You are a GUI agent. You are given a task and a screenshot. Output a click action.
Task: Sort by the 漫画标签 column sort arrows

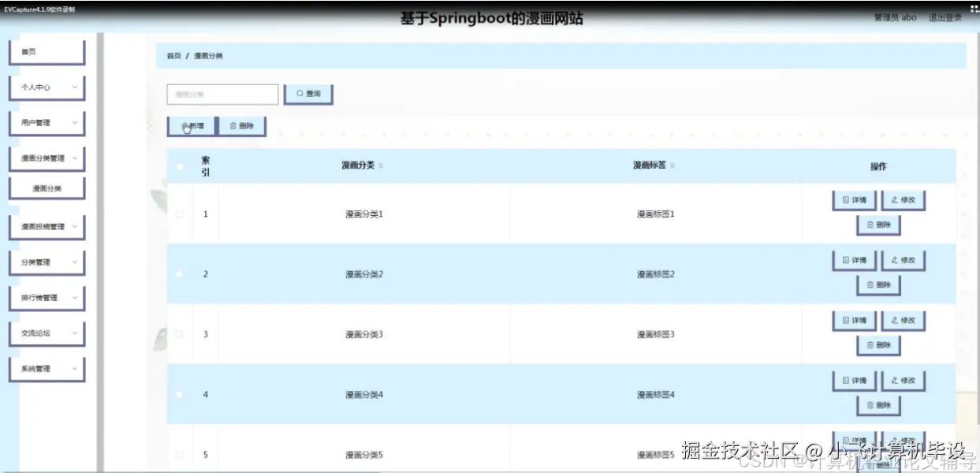point(673,166)
